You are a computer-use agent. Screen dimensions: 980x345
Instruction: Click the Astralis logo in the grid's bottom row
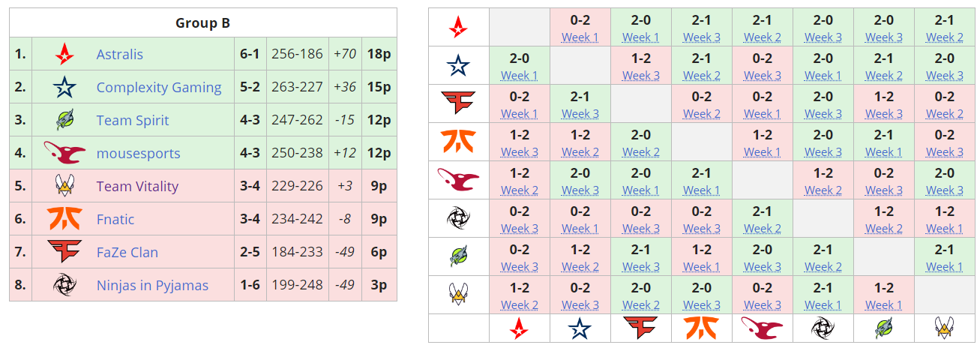[x=519, y=328]
